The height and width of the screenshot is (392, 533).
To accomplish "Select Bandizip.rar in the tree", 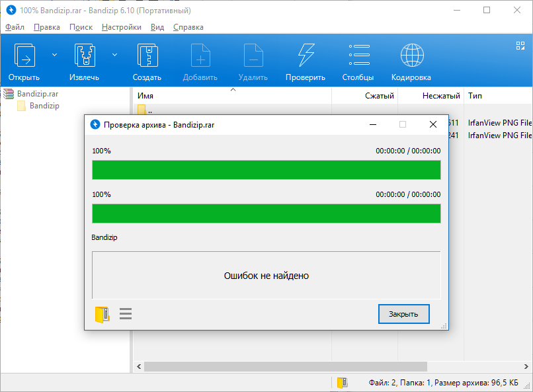I will coord(38,94).
